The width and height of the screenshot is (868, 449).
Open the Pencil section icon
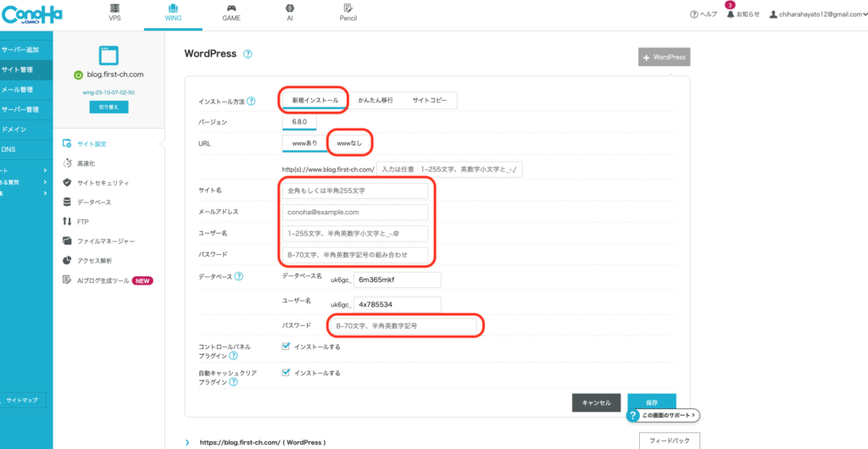tap(348, 8)
